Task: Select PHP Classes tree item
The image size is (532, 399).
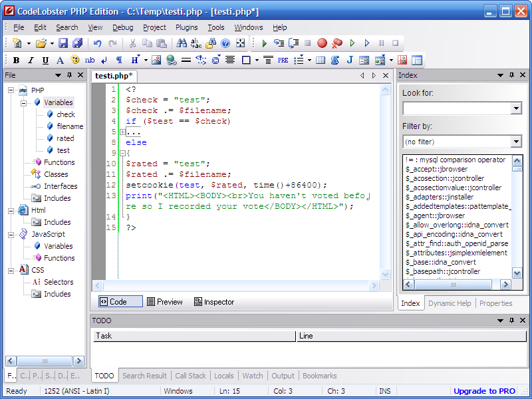Action: 56,174
